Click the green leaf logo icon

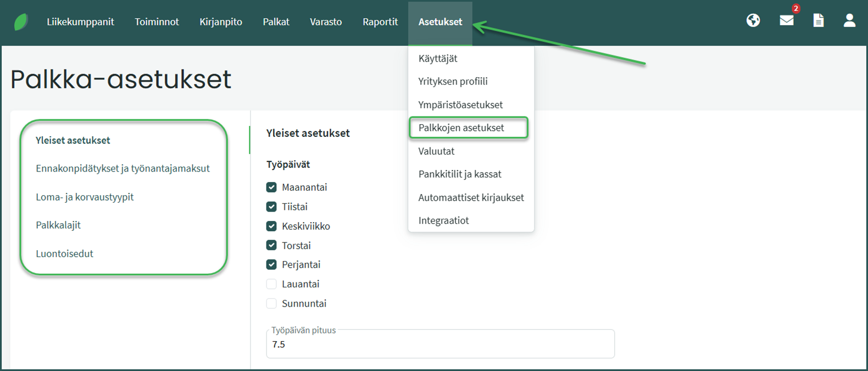(x=21, y=22)
